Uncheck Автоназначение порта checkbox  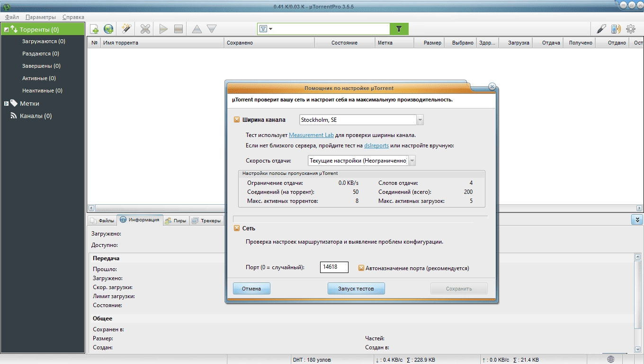tap(361, 268)
